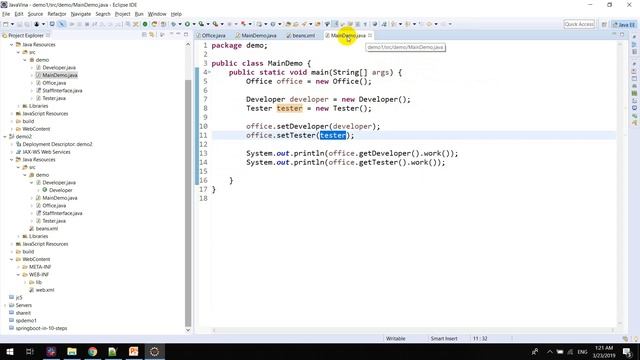Expand the JavaScript Resources node of first project

(x=12, y=114)
